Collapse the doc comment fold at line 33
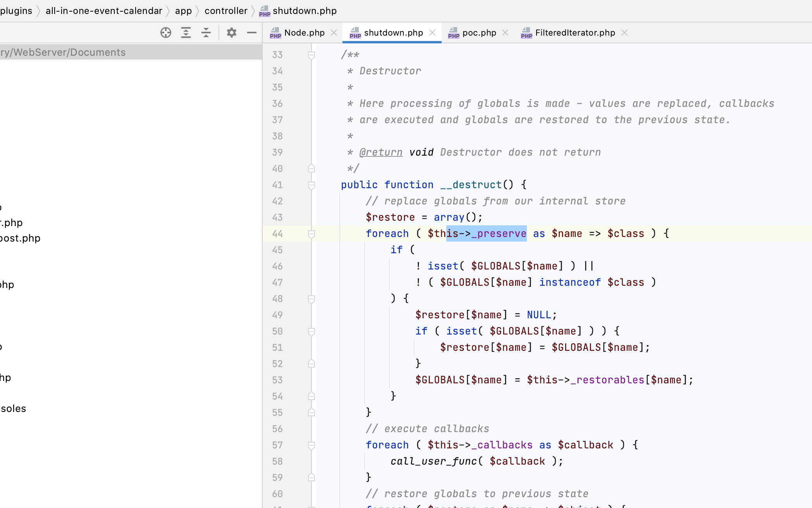The image size is (812, 508). pos(311,55)
